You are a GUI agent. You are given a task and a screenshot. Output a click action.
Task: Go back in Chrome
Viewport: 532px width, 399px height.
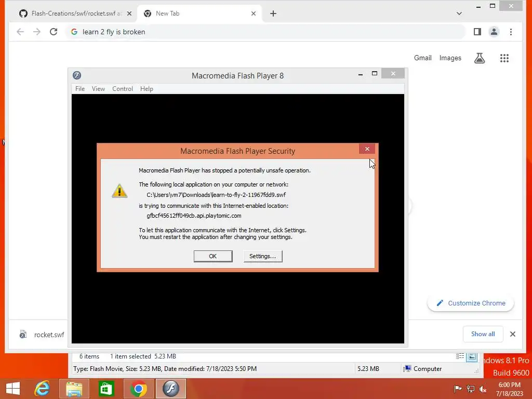tap(20, 32)
